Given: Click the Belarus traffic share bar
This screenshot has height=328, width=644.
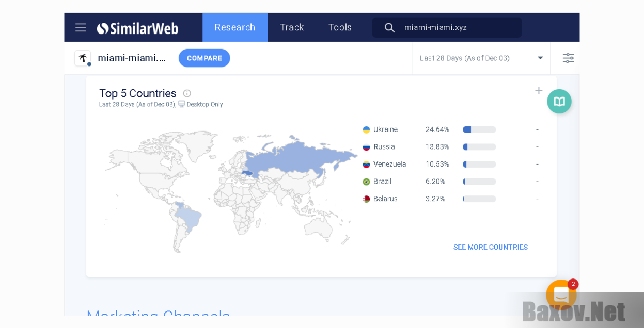Looking at the screenshot, I should pyautogui.click(x=479, y=199).
